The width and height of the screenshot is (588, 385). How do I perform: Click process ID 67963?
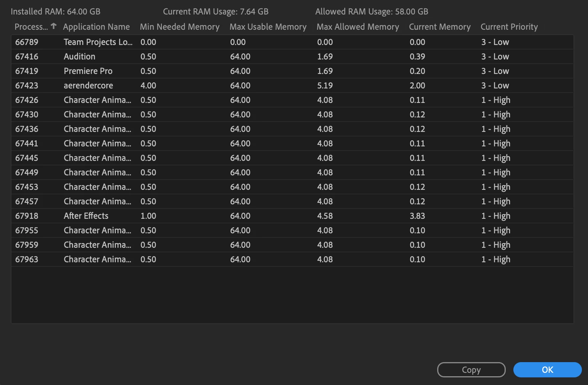pyautogui.click(x=27, y=259)
